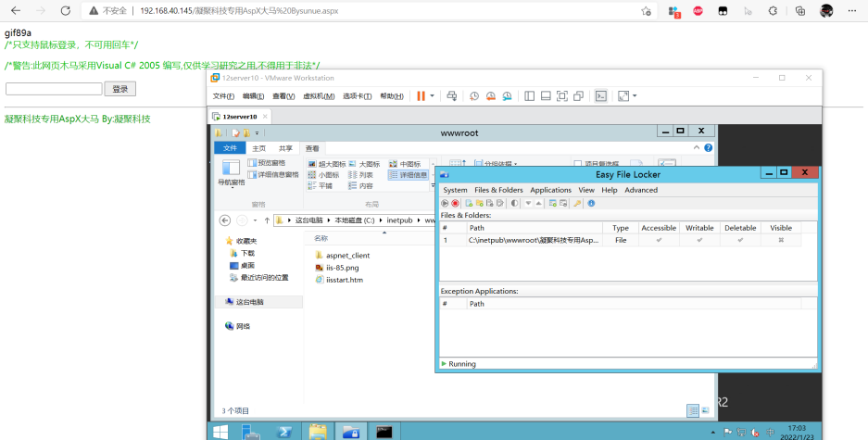Toggle Visible mark for row 1 in Easy File Locker

coord(781,240)
